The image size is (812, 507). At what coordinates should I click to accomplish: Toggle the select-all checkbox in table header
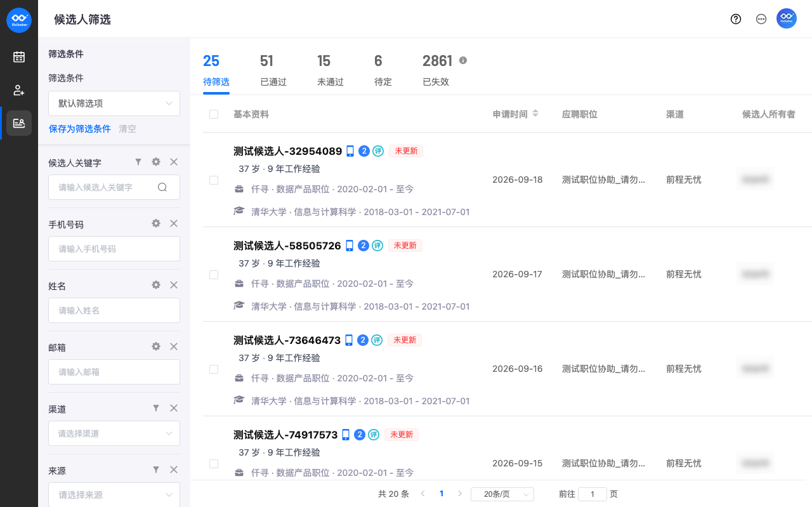point(214,114)
